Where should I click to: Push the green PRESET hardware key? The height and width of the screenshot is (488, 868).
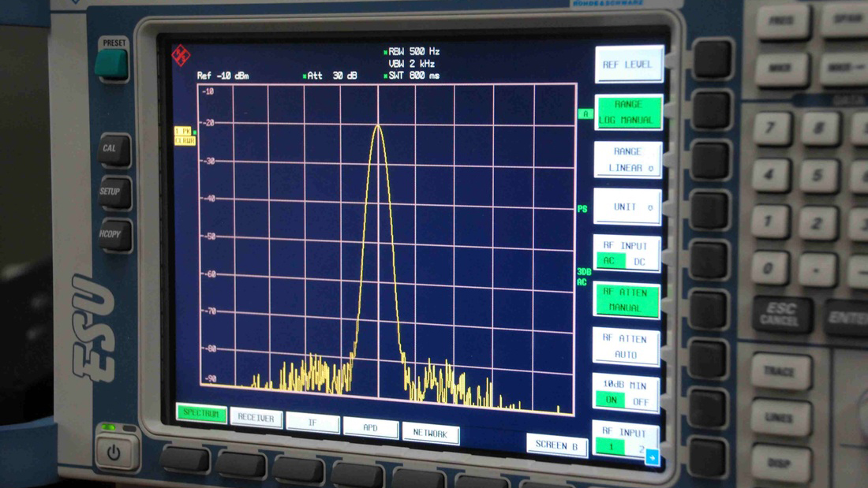[x=112, y=64]
